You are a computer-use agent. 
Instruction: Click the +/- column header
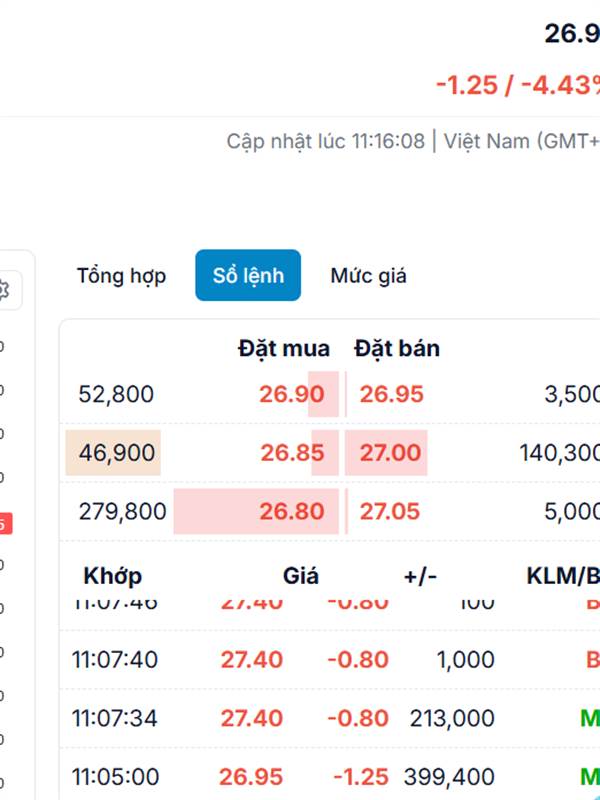(420, 576)
